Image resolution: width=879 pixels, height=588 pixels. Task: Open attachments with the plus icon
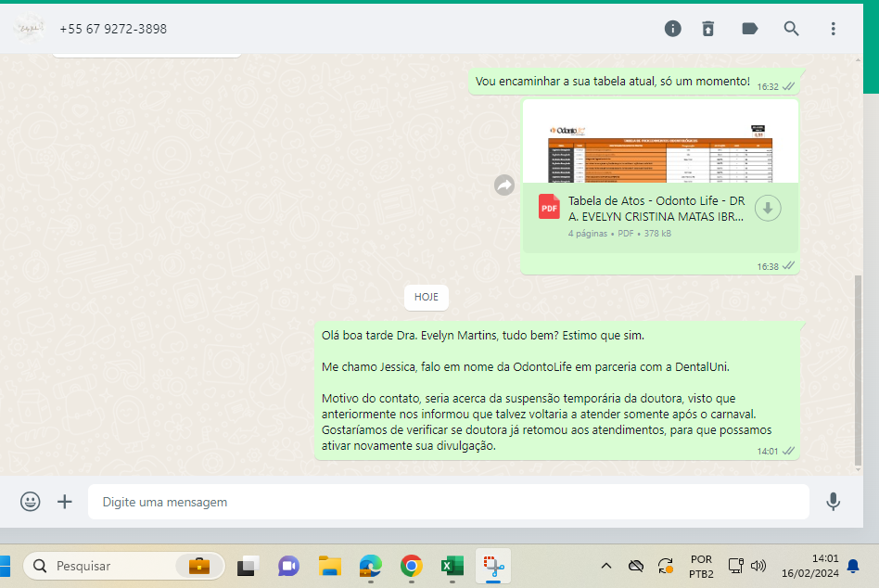[x=65, y=502]
